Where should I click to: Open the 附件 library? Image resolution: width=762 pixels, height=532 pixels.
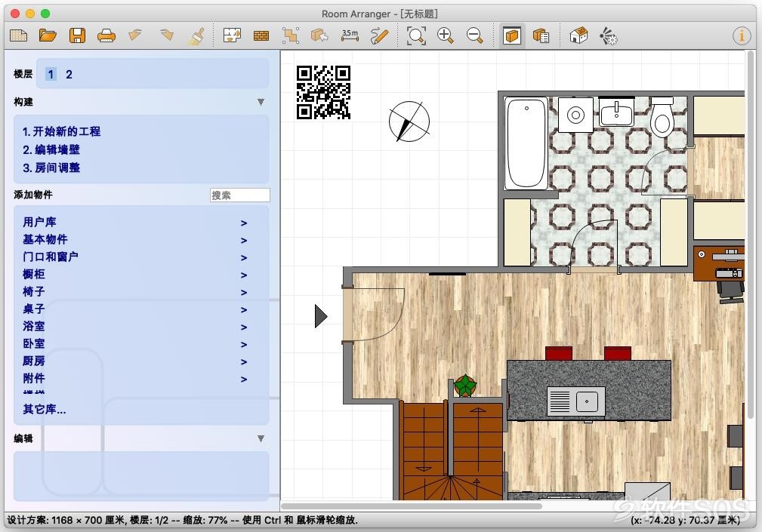click(135, 379)
